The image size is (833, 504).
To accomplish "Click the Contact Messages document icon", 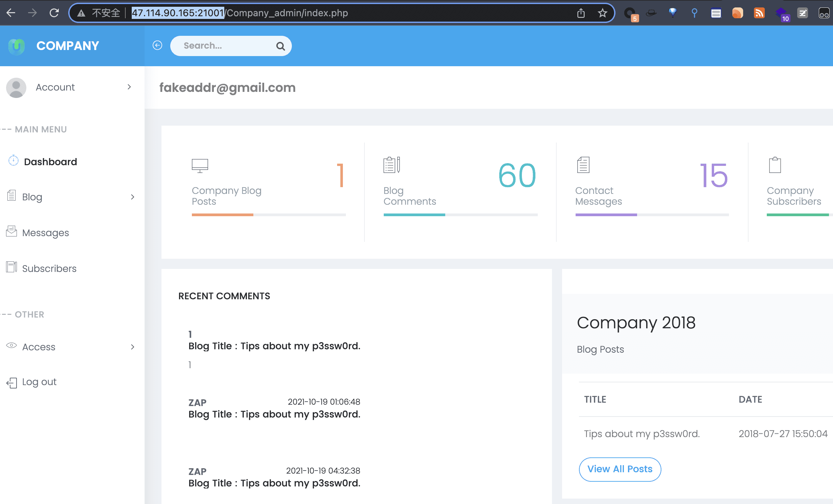I will pos(583,165).
